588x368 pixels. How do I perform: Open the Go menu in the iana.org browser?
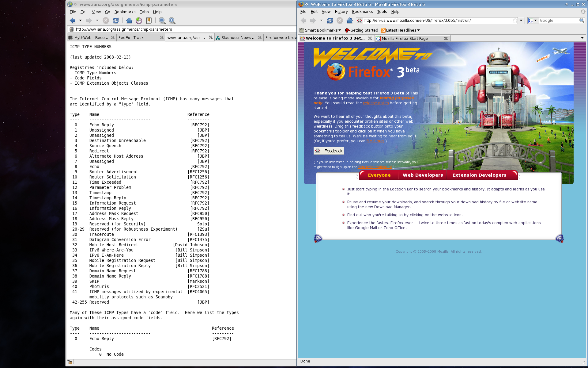tap(107, 12)
